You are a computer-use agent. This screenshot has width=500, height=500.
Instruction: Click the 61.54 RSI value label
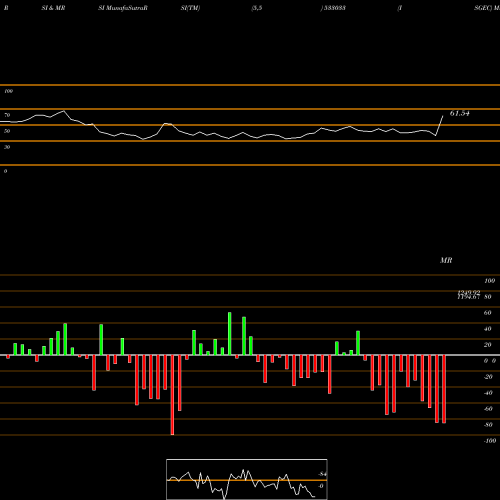click(x=460, y=113)
